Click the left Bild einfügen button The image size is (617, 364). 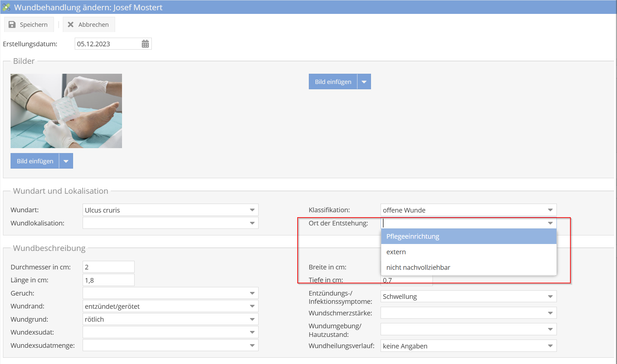tap(35, 161)
